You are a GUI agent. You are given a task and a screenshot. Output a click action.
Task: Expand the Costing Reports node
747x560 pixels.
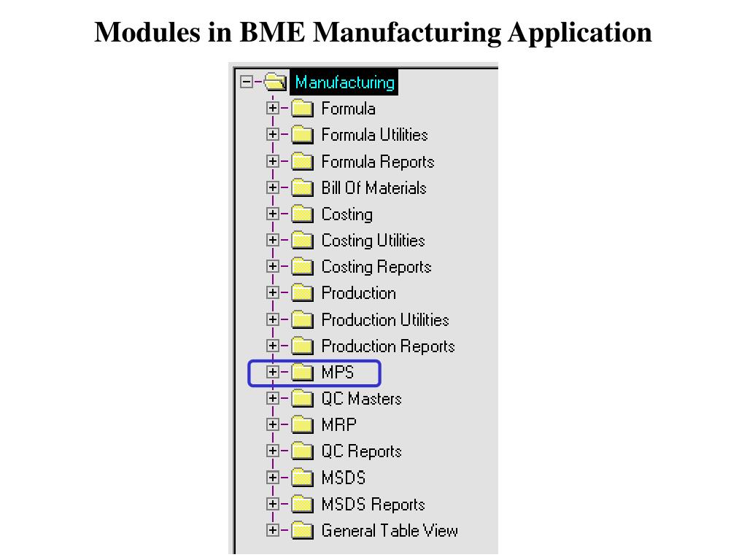(273, 266)
